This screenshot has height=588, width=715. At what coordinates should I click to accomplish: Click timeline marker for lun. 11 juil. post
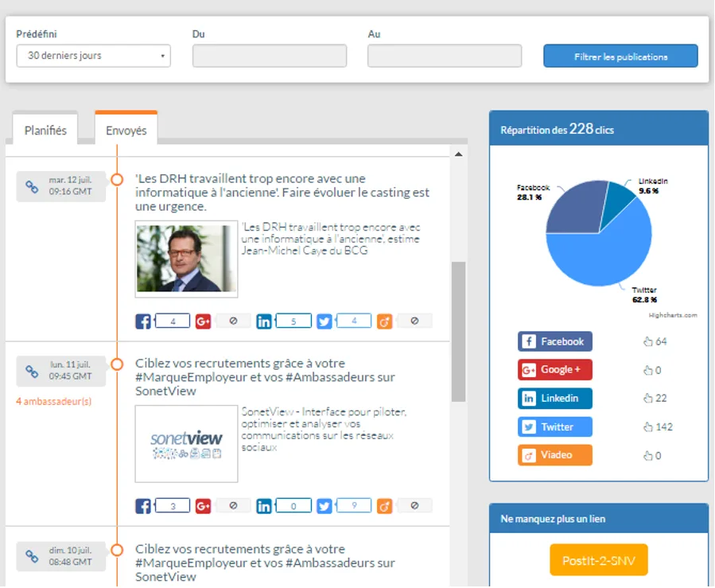click(117, 364)
